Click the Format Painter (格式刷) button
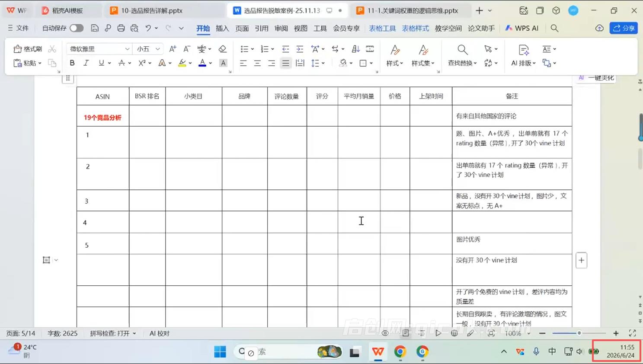Image resolution: width=643 pixels, height=364 pixels. [x=28, y=49]
